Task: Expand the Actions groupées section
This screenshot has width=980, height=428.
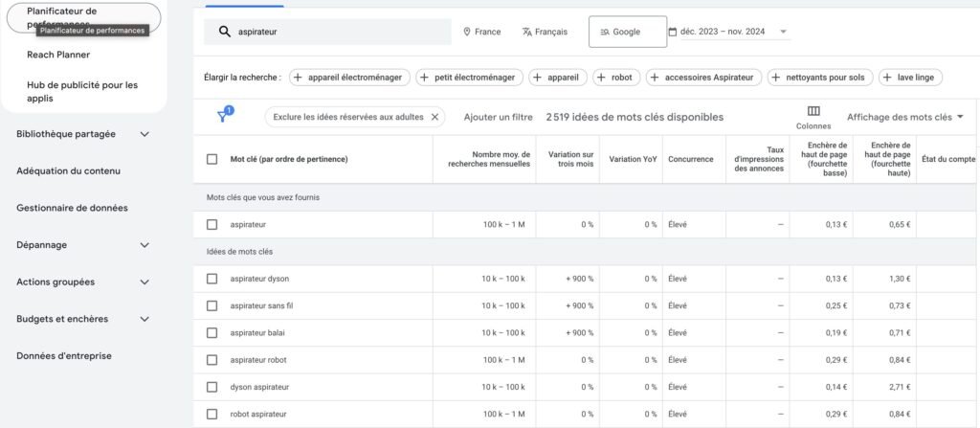Action: (145, 282)
